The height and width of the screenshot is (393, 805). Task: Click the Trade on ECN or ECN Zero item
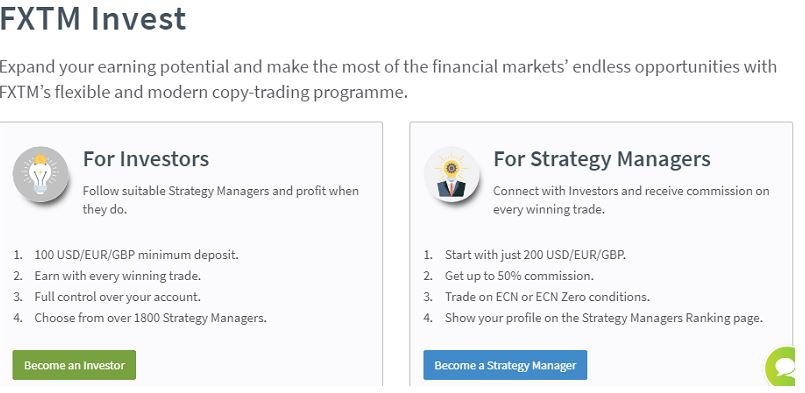coord(547,297)
